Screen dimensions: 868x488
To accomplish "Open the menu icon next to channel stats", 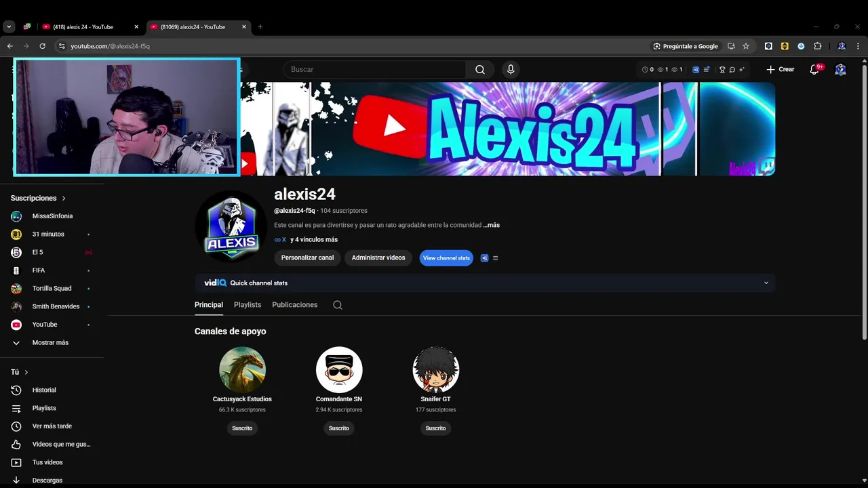I will point(495,258).
